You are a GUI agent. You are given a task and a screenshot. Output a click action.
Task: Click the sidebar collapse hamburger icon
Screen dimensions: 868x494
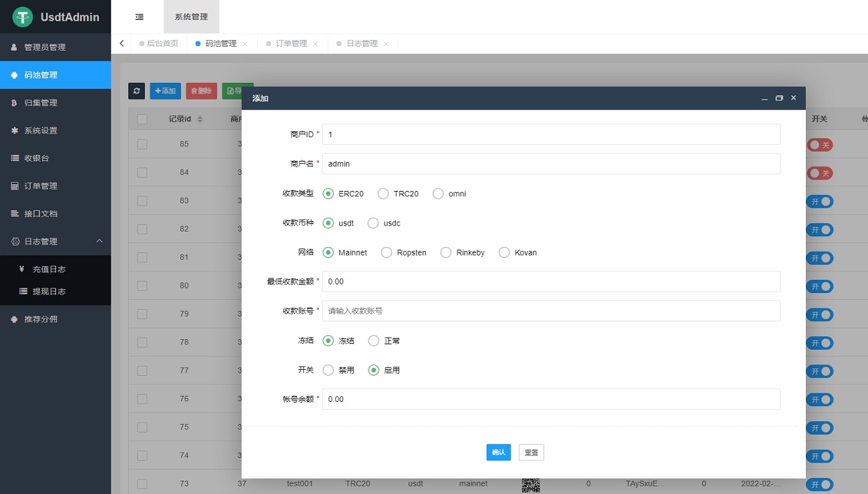(139, 15)
